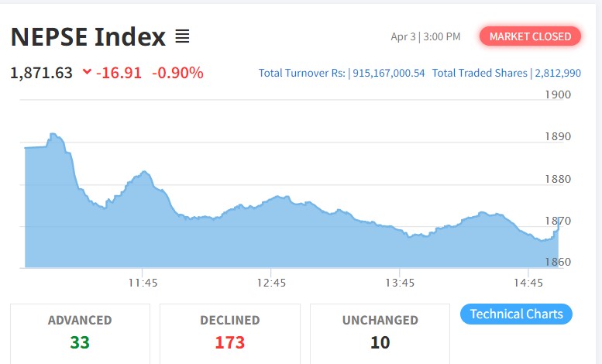Click the red down-arrow change indicator
The image size is (602, 364).
coord(87,72)
